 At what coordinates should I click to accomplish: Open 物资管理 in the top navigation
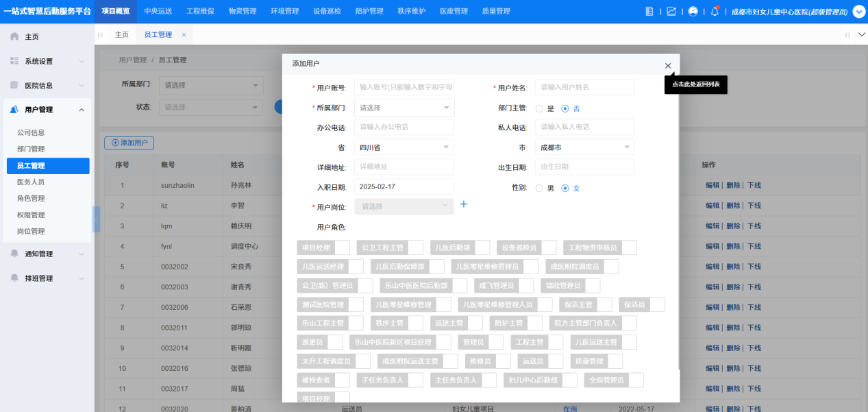pyautogui.click(x=243, y=11)
